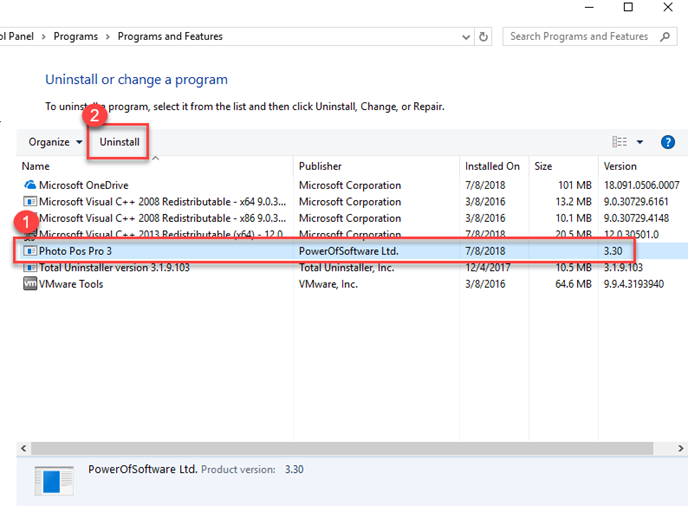Open the Organize dropdown menu
688x506 pixels.
(x=55, y=142)
